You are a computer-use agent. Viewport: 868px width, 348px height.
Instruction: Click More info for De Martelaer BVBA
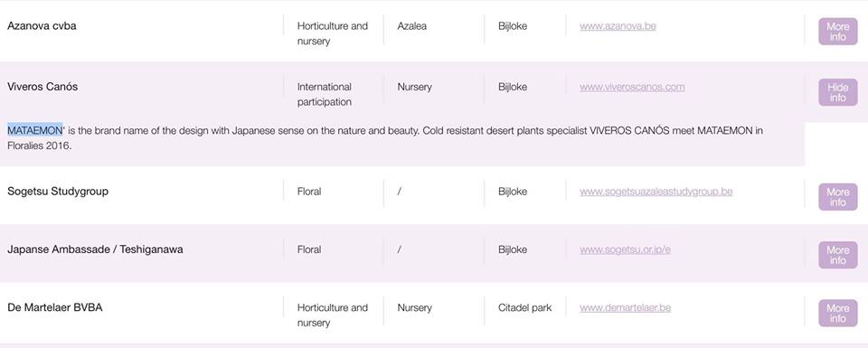pyautogui.click(x=837, y=313)
